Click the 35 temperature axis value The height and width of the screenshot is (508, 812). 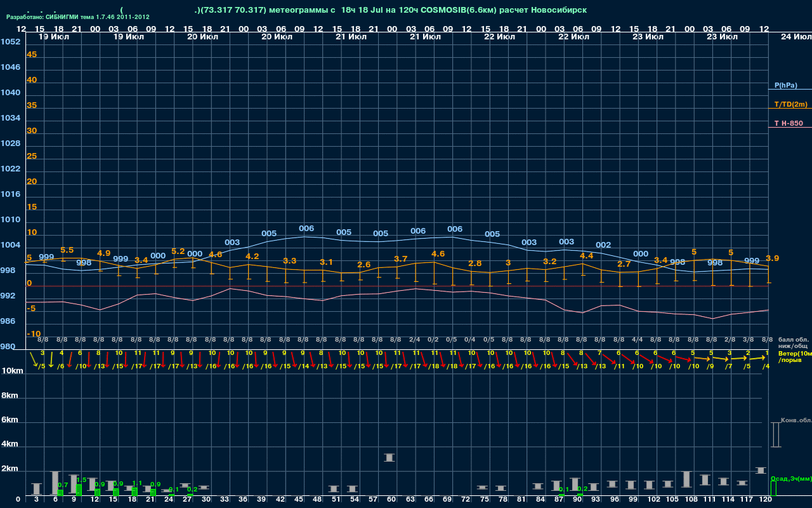(x=32, y=105)
